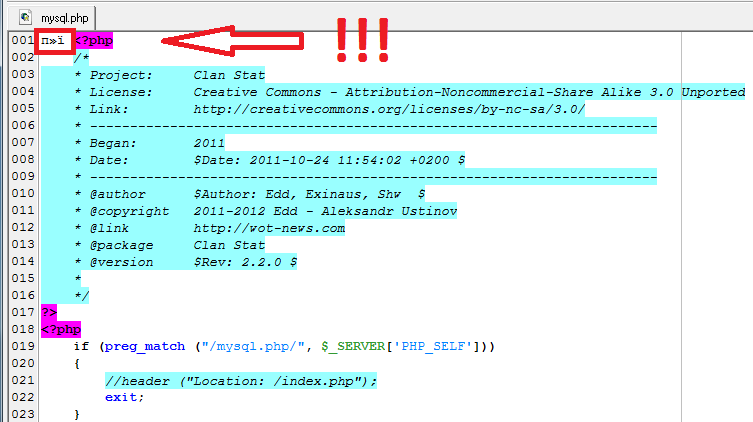The width and height of the screenshot is (753, 422).
Task: Click the $Rev: 2.2.0 $ version text
Action: pyautogui.click(x=245, y=262)
